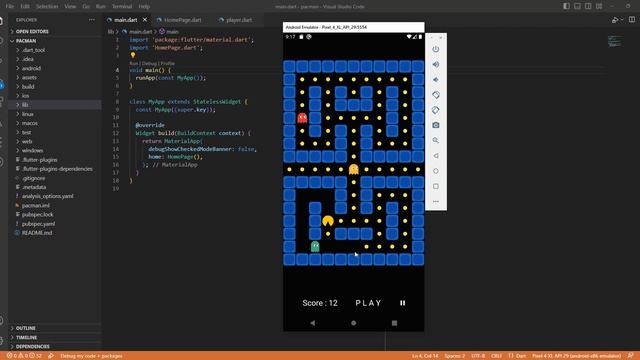
Task: Open the analysis_options.yaml file
Action: tap(55, 196)
